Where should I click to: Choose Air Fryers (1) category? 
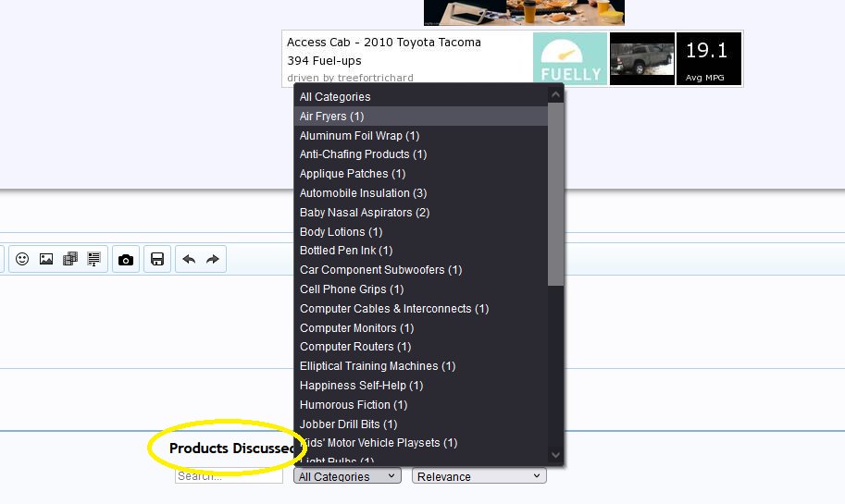pyautogui.click(x=421, y=117)
